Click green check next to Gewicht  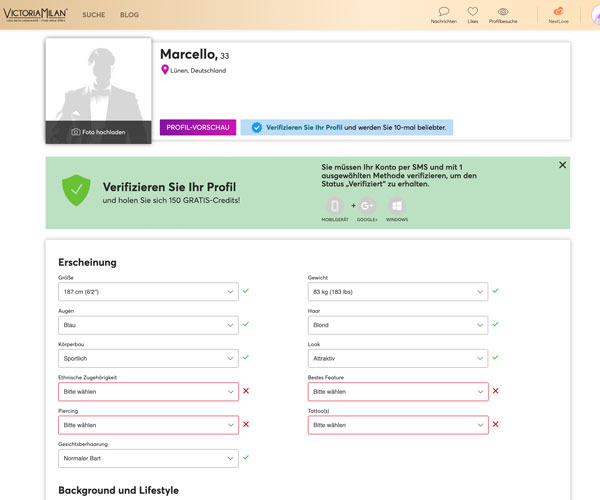point(495,291)
